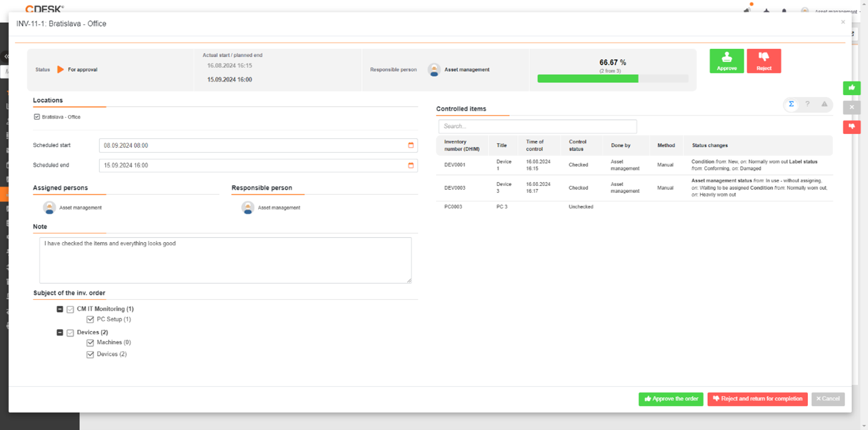Toggle the Bratislava - Office location checkbox
This screenshot has height=430, width=868.
pos(37,117)
